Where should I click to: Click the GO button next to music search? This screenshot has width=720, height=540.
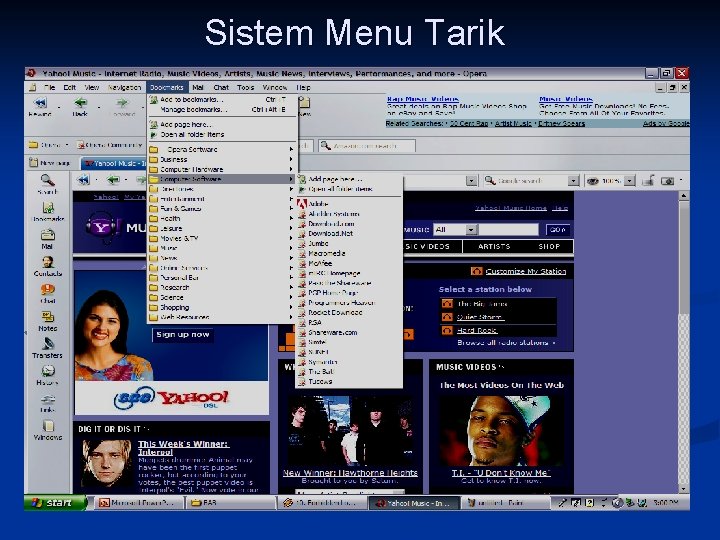[x=557, y=230]
